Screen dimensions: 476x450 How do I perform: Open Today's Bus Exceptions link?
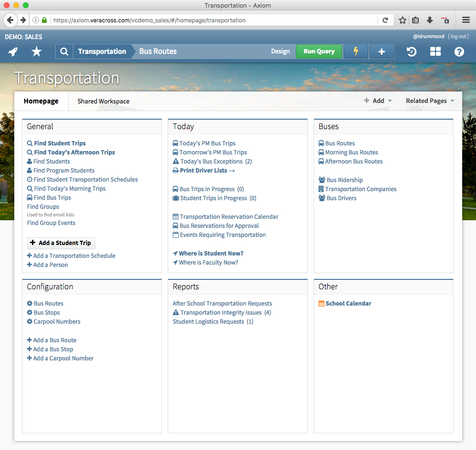(x=211, y=161)
